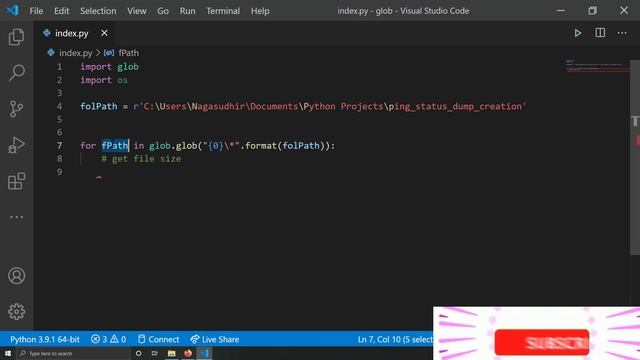Click the VS Code logo icon
640x360 pixels.
tap(12, 10)
